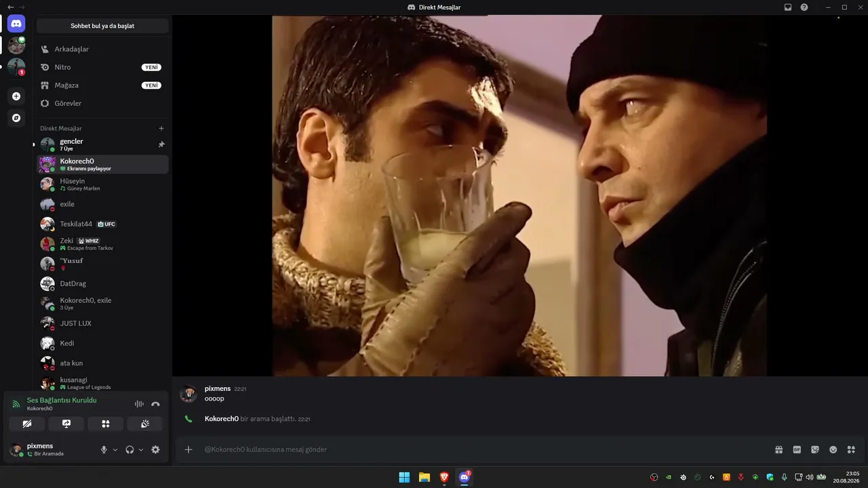Open the NVIDIA tray icon

pyautogui.click(x=669, y=477)
